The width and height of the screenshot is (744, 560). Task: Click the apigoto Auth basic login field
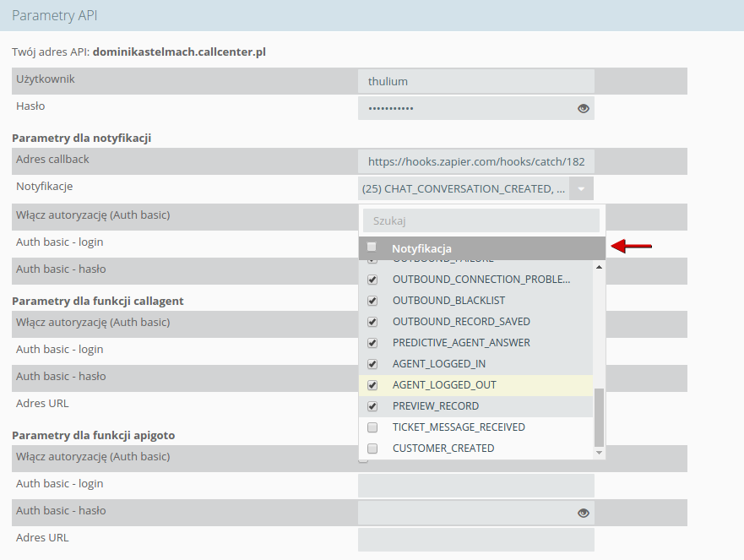[476, 486]
